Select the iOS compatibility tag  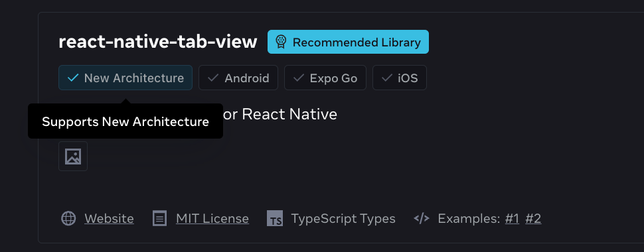coord(399,78)
